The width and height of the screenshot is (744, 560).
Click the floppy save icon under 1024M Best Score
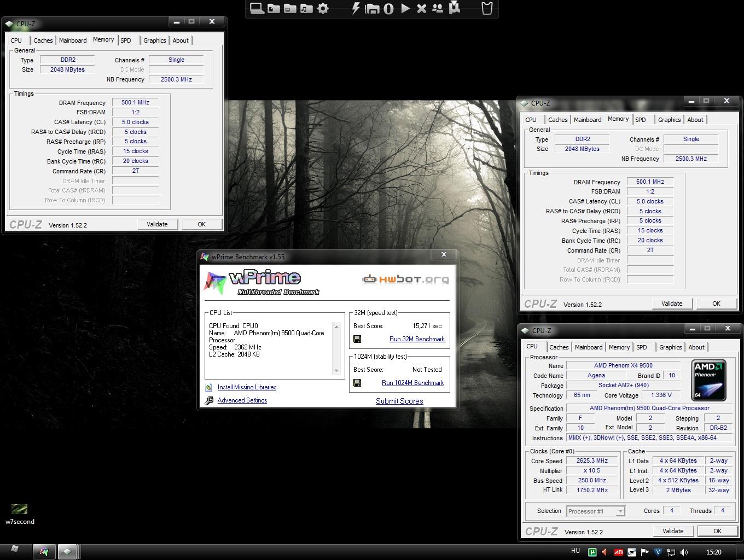tap(357, 383)
